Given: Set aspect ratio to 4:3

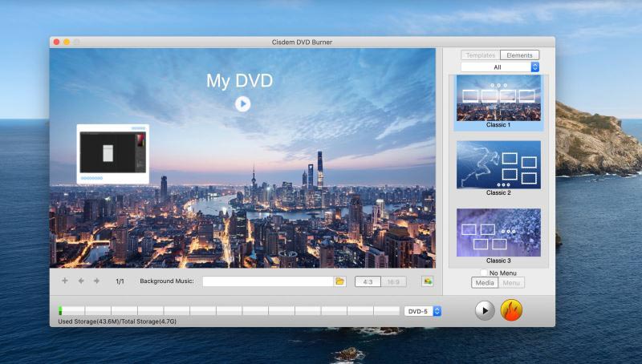Looking at the screenshot, I should pos(368,281).
